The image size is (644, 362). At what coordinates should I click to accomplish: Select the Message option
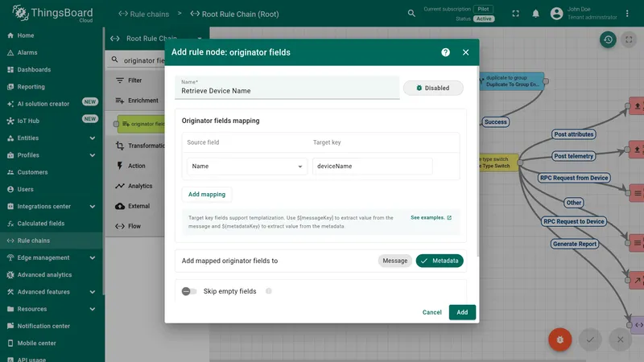pyautogui.click(x=394, y=261)
